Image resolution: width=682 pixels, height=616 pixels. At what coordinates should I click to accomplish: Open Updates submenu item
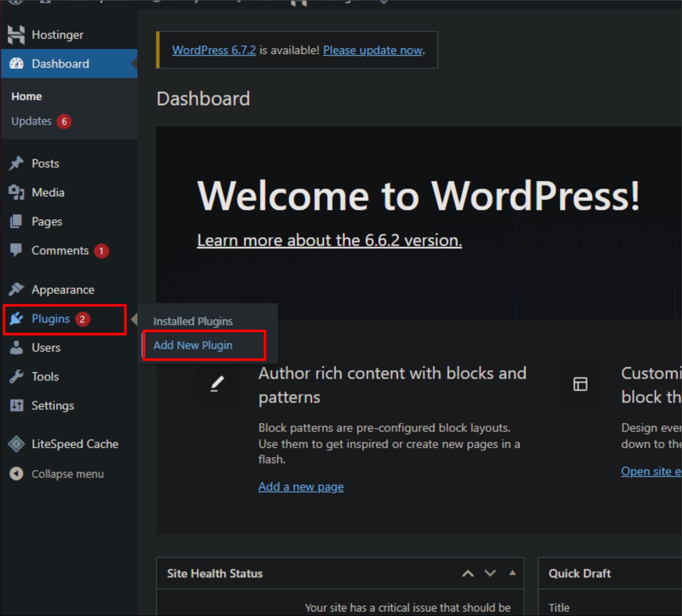pyautogui.click(x=31, y=121)
